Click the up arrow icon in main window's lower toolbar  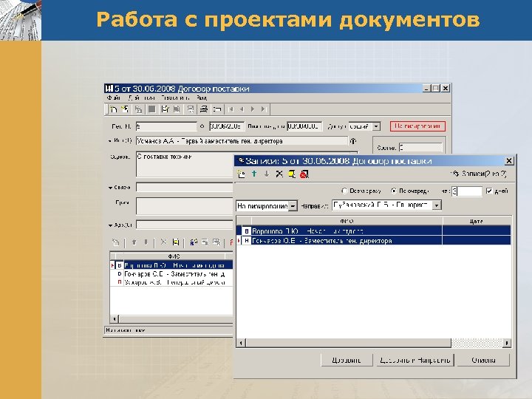click(x=134, y=242)
